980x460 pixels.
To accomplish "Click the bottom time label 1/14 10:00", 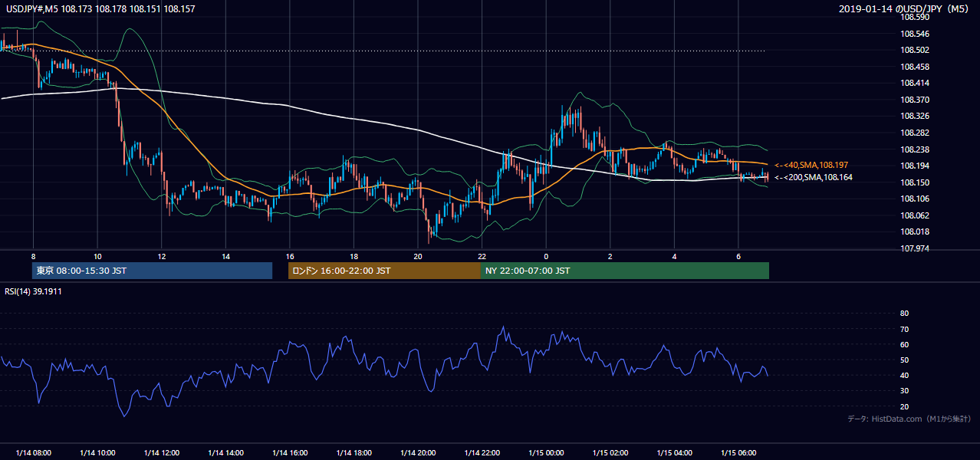I will [97, 452].
